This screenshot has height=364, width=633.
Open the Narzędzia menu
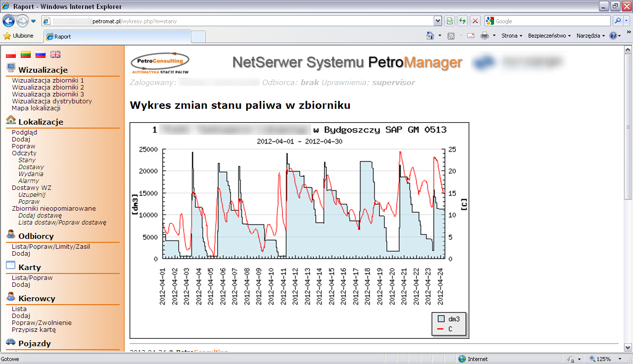590,36
